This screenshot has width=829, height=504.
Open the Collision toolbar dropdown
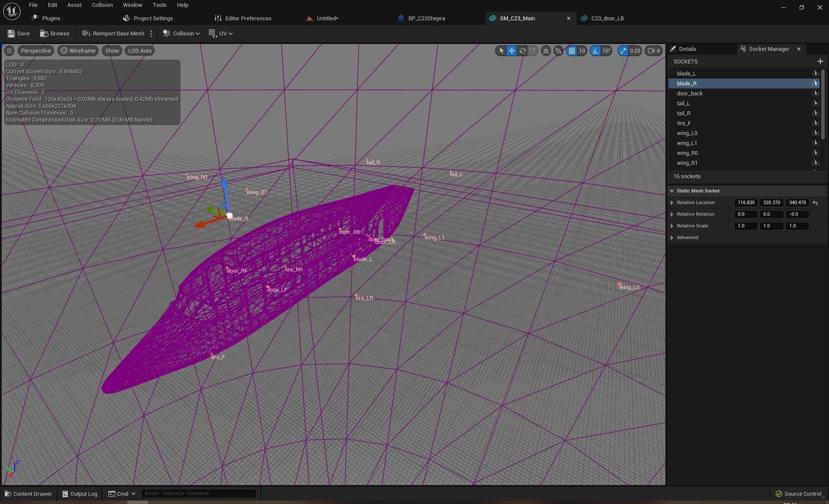(x=181, y=33)
